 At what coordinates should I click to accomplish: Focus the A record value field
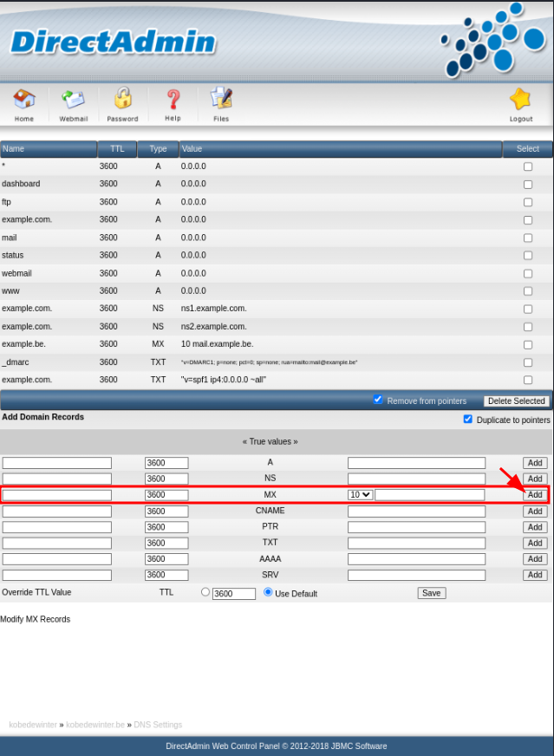click(x=417, y=463)
